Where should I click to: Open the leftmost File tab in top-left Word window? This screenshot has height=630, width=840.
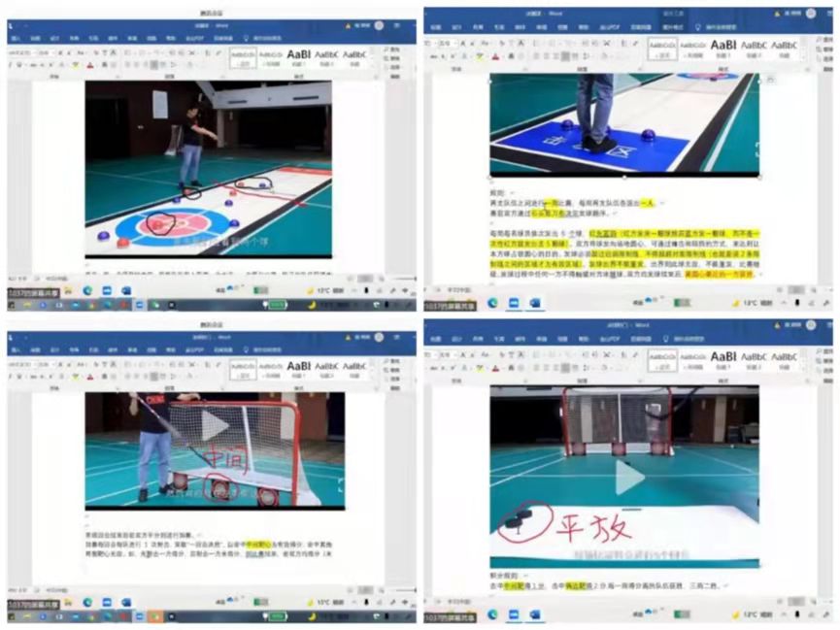[x=15, y=39]
